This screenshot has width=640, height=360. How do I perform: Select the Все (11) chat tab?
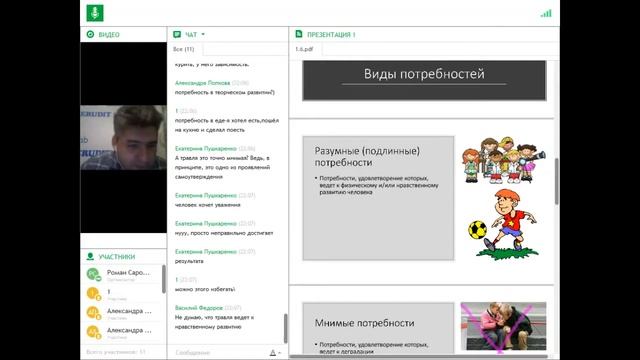[184, 49]
